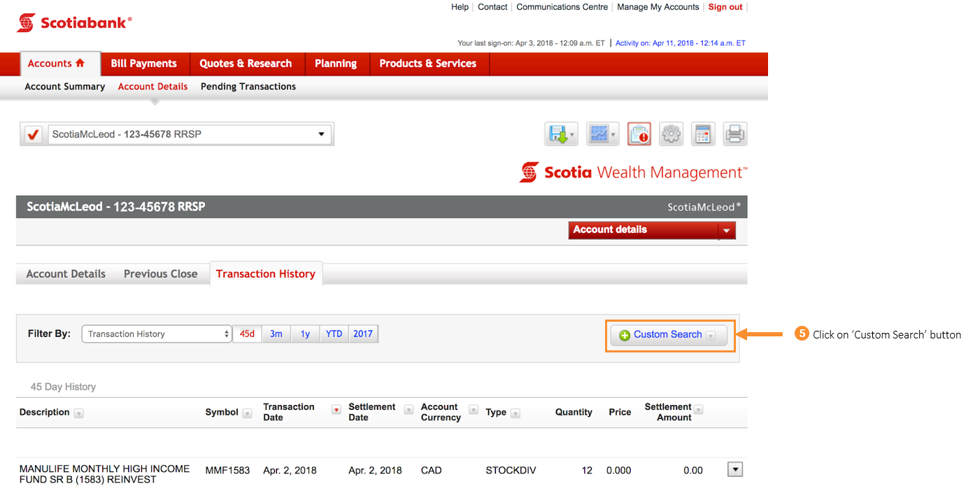Open the quotes chart icon
980x486 pixels.
point(599,134)
